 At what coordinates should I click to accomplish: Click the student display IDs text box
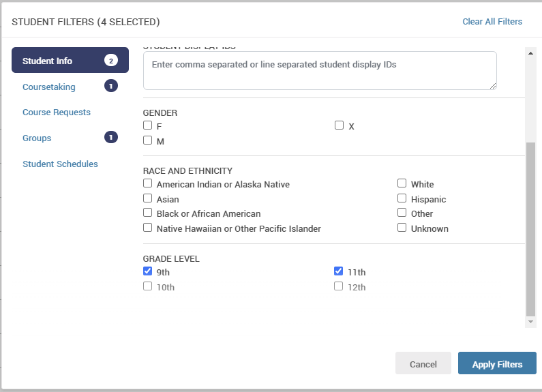pos(319,70)
